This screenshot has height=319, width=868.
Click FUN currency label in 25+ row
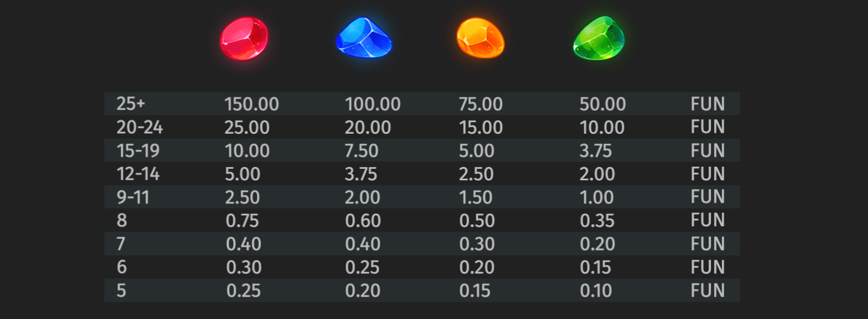click(708, 104)
